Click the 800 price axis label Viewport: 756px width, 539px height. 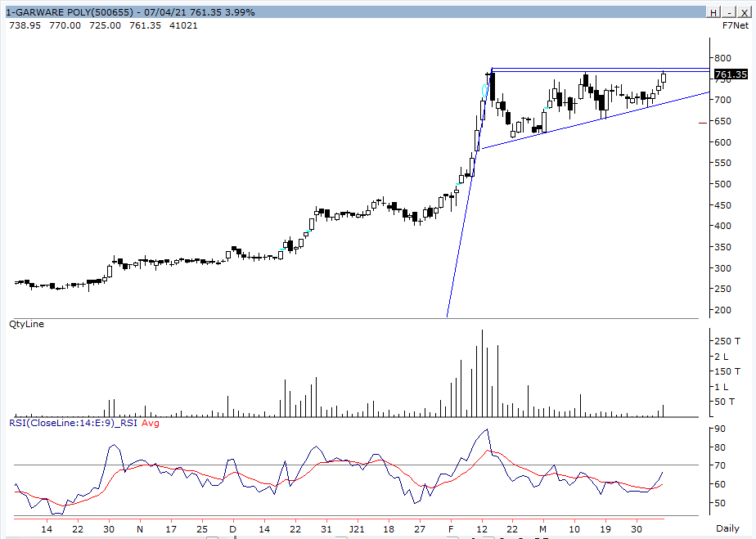(x=722, y=58)
